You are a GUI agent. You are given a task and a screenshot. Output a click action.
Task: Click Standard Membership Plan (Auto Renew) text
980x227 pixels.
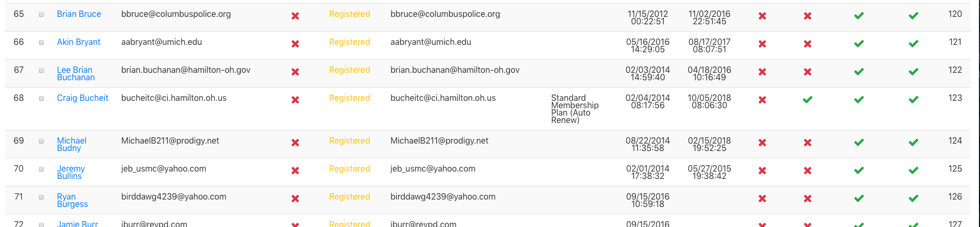(x=575, y=109)
